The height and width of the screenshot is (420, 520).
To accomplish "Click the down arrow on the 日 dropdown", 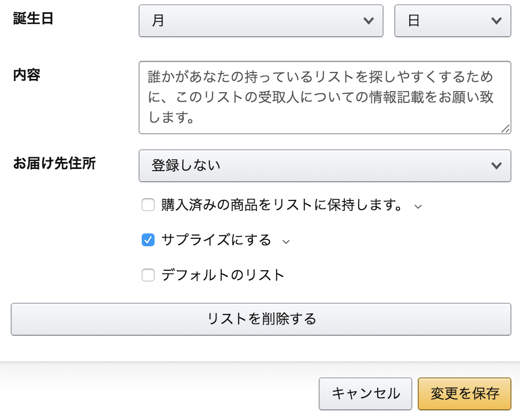I will tap(496, 21).
